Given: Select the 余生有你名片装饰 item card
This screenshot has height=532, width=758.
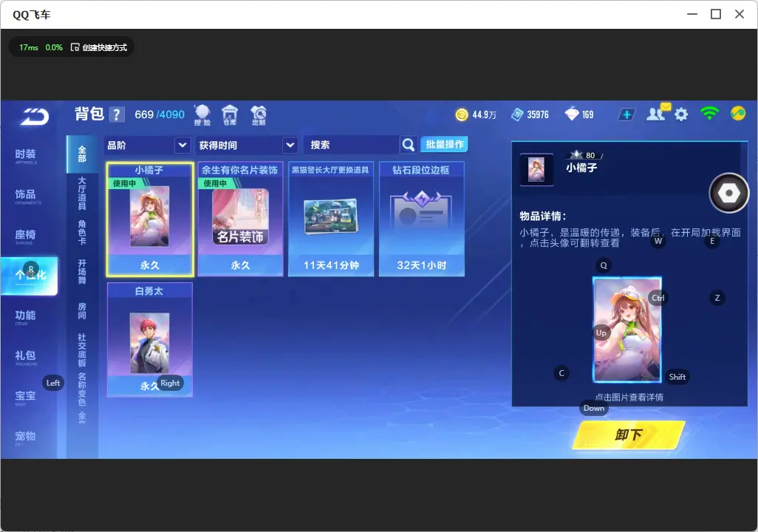Looking at the screenshot, I should [240, 219].
